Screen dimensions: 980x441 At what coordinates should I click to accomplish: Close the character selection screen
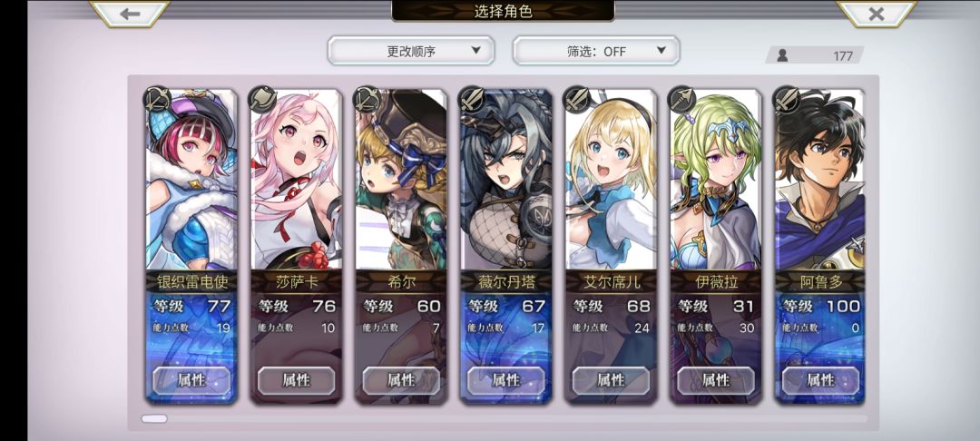coord(877,14)
